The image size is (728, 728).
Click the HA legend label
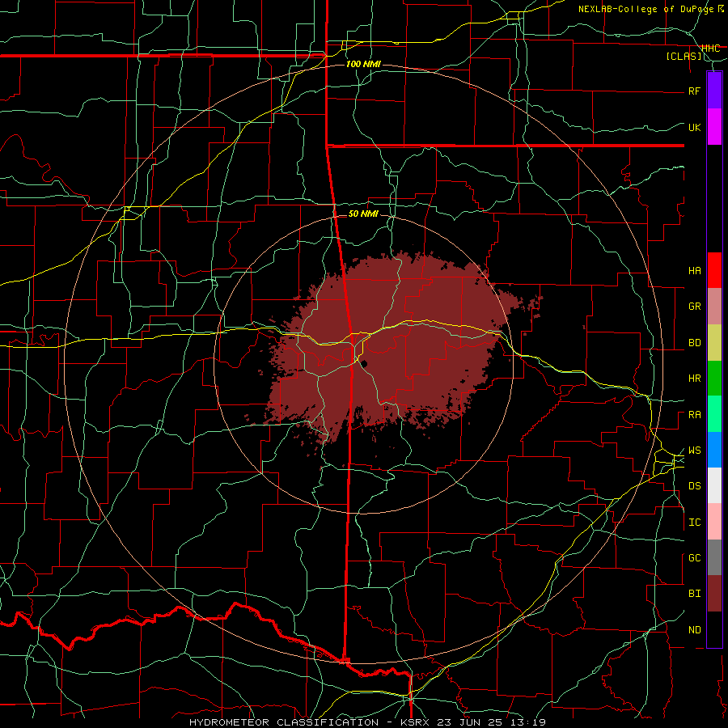tap(694, 270)
